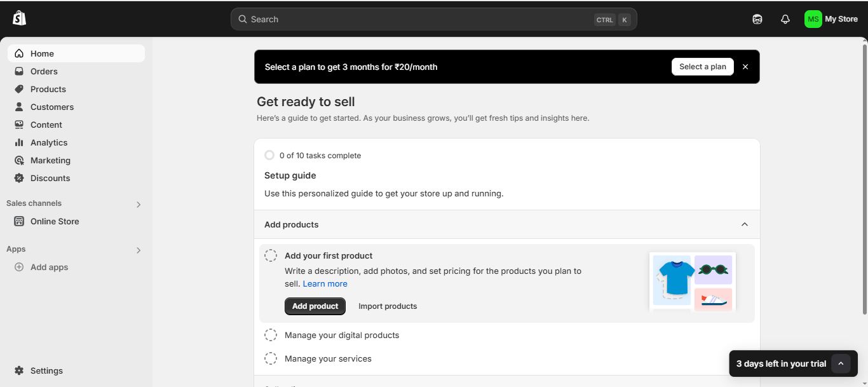The height and width of the screenshot is (387, 868).
Task: Click the CTRL K shortcut badge
Action: click(x=613, y=20)
